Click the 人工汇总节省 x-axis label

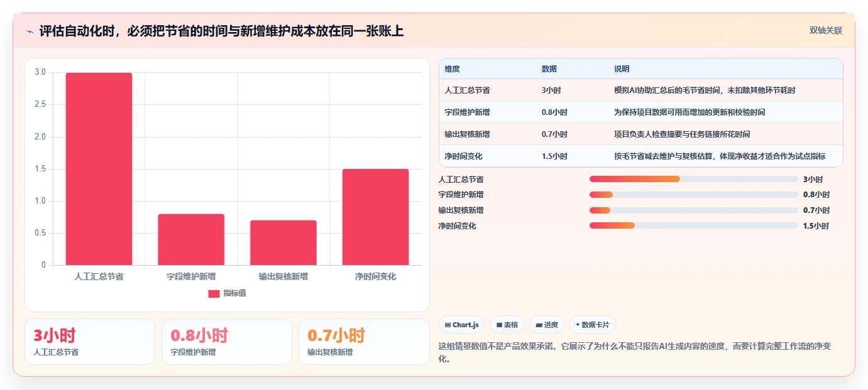pyautogui.click(x=99, y=276)
